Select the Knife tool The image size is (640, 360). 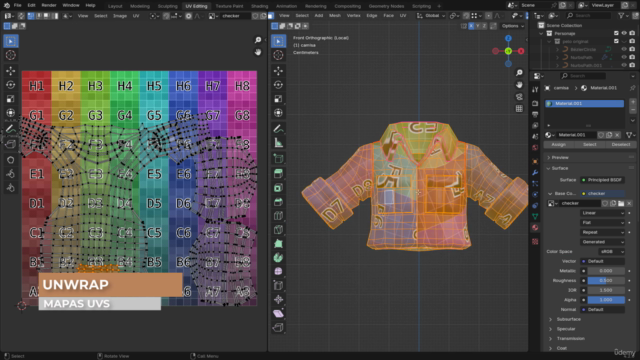pyautogui.click(x=278, y=230)
